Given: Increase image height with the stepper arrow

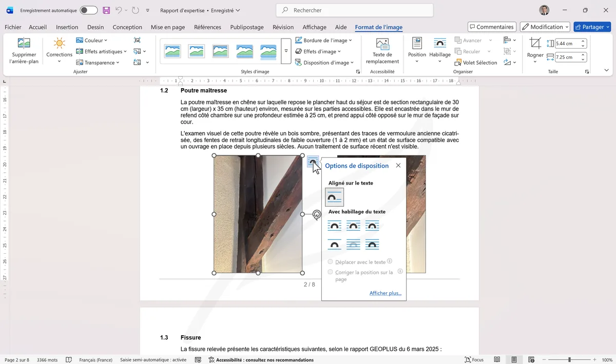Looking at the screenshot, I should (582, 41).
